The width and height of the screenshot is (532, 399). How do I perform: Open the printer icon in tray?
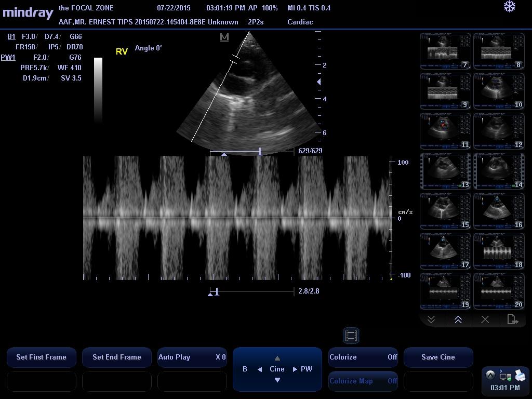(x=520, y=375)
